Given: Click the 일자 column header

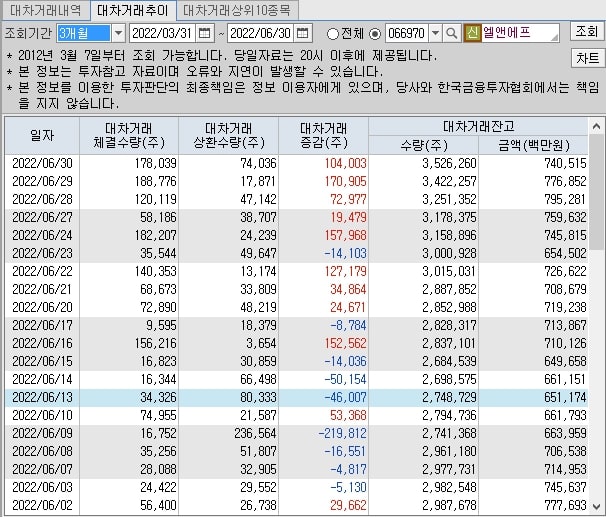Looking at the screenshot, I should [x=42, y=136].
